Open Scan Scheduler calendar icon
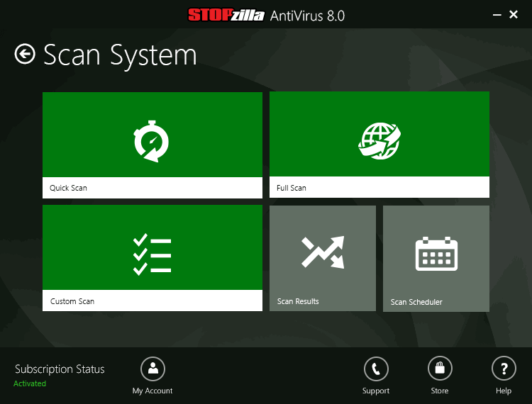This screenshot has width=532, height=404. point(436,254)
